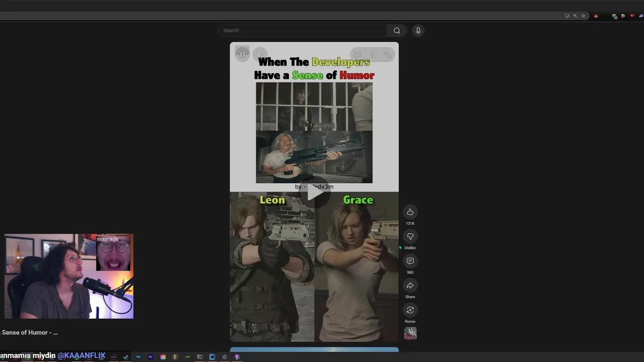This screenshot has height=362, width=644.
Task: Toggle captions on the Short player
Action: coord(357,54)
